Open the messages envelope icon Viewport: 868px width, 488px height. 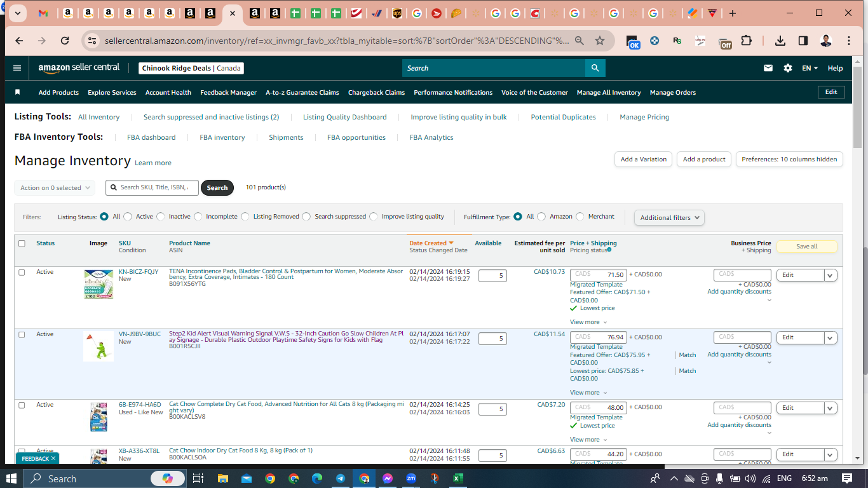[768, 68]
